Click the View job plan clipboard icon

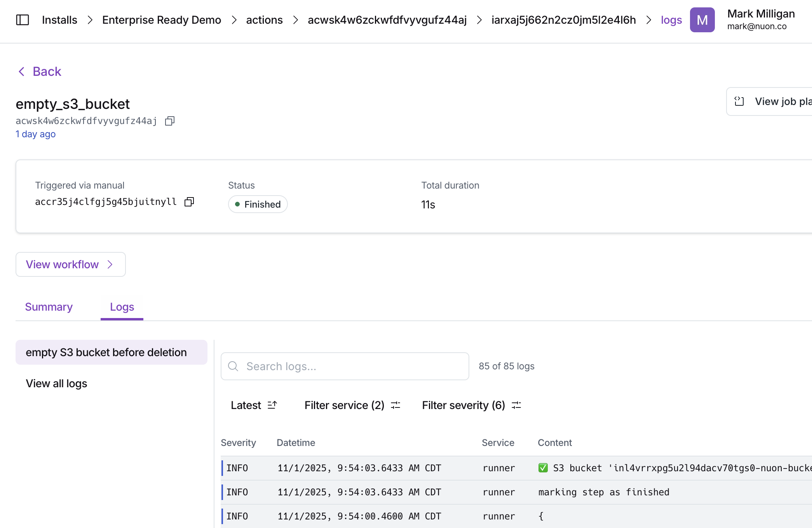(x=740, y=101)
